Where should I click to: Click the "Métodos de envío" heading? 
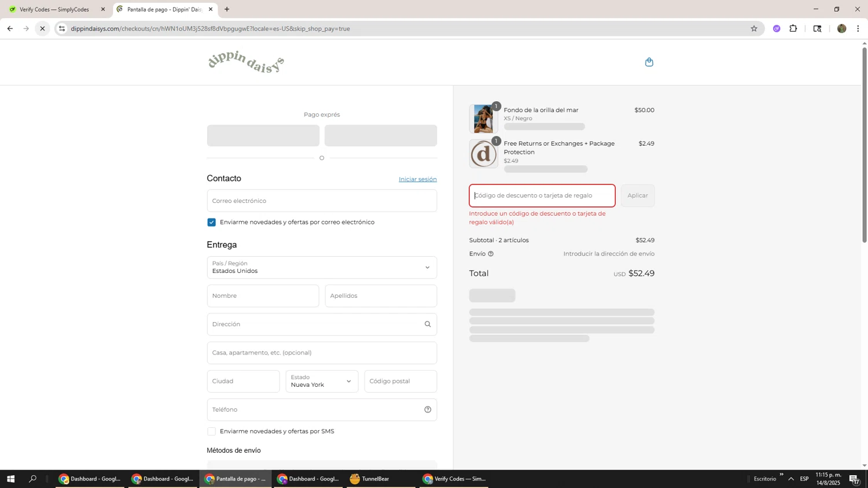coord(234,450)
